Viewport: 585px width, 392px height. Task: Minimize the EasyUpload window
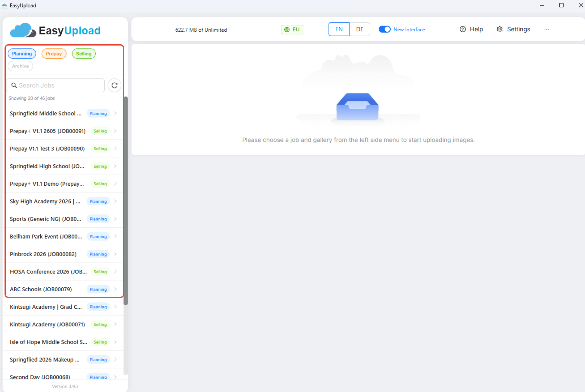click(542, 5)
